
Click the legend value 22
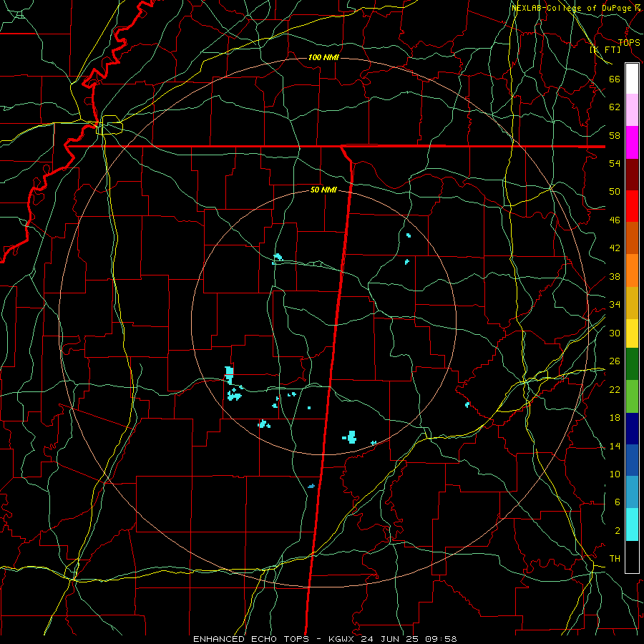click(615, 389)
